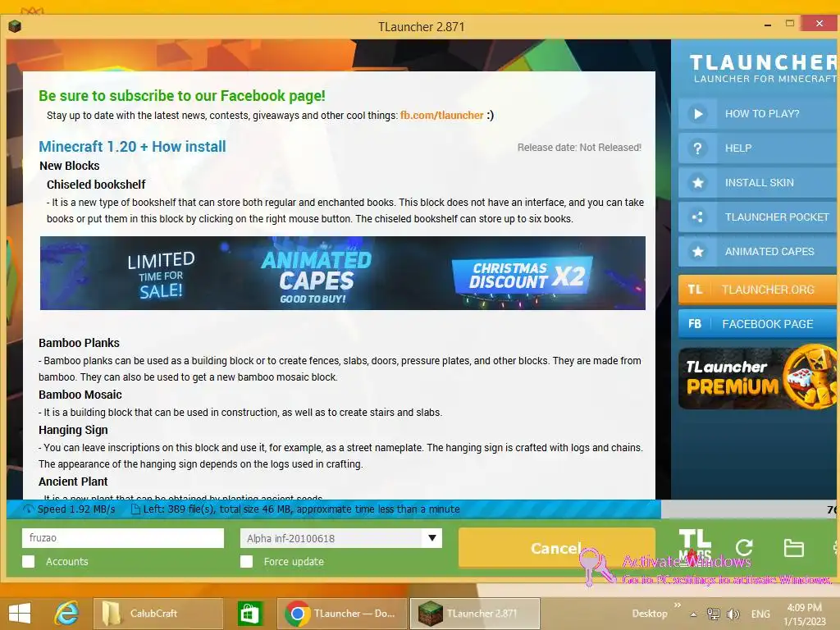840x630 pixels.
Task: Click the play icon beside How To Play
Action: (697, 113)
